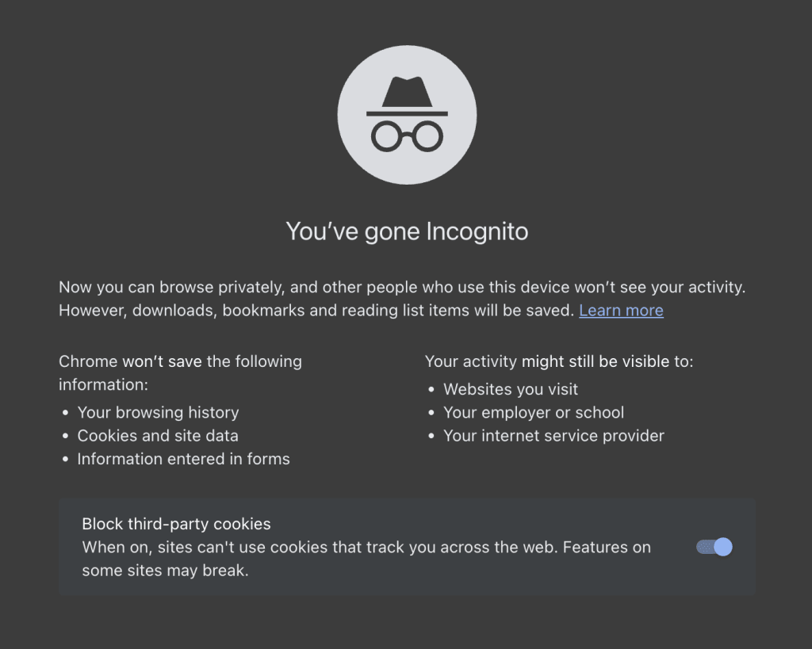
Task: Open the Learn more link
Action: 621,310
